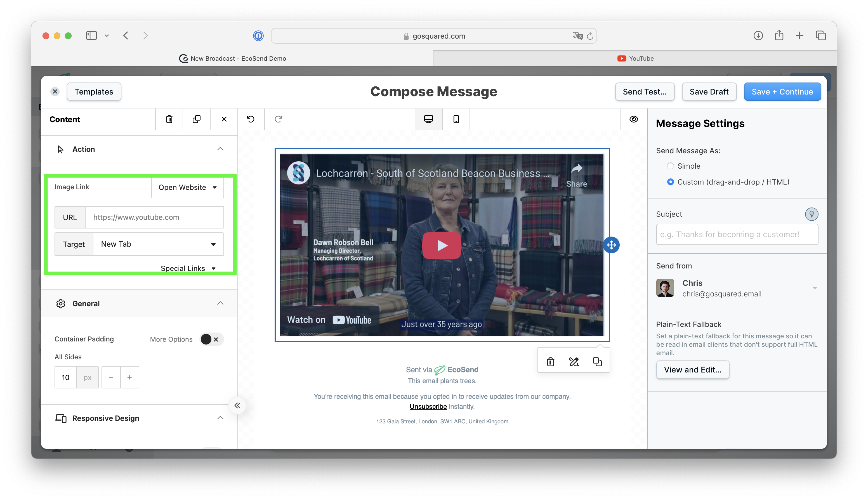Switch to mobile preview mode
The width and height of the screenshot is (868, 500).
tap(456, 119)
